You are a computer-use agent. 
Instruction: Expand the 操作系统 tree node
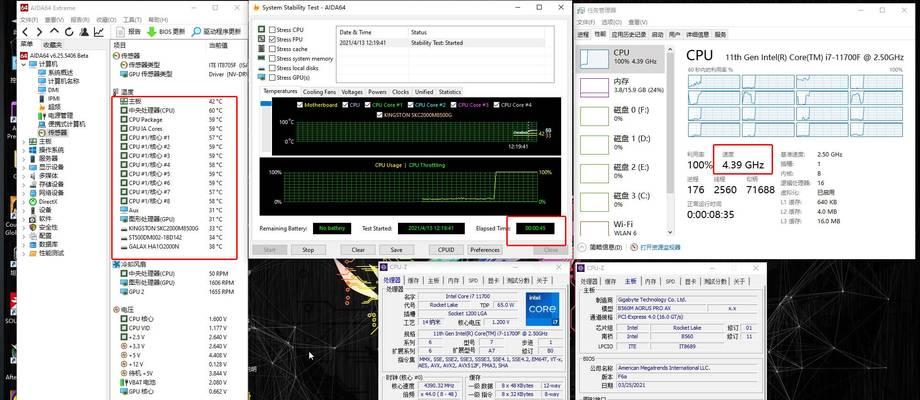pyautogui.click(x=23, y=150)
